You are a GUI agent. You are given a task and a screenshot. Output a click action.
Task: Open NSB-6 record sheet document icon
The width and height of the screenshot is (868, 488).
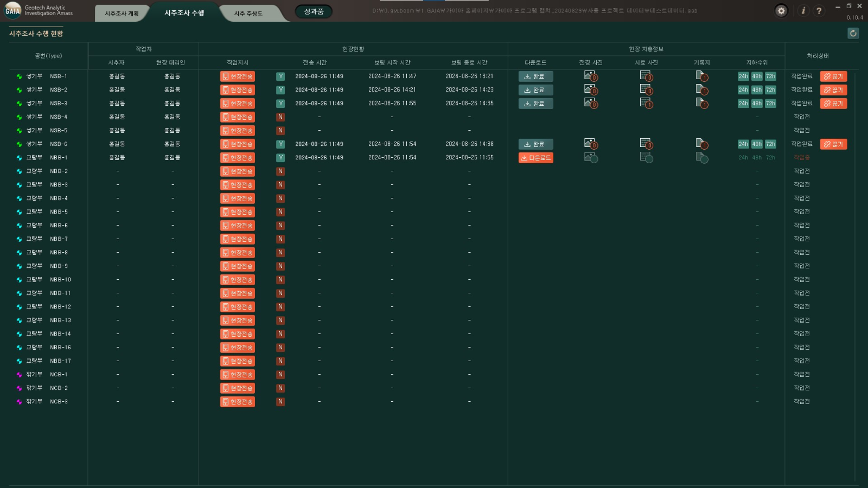(x=701, y=144)
